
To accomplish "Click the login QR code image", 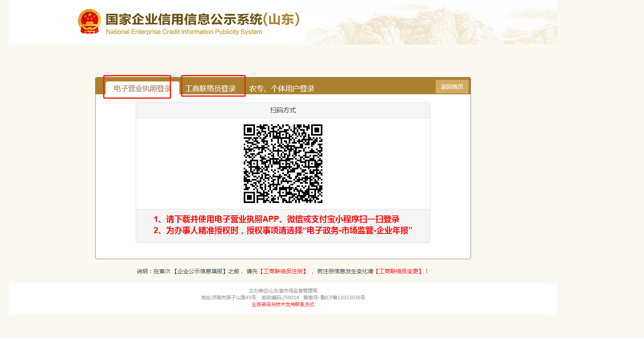I will point(283,164).
